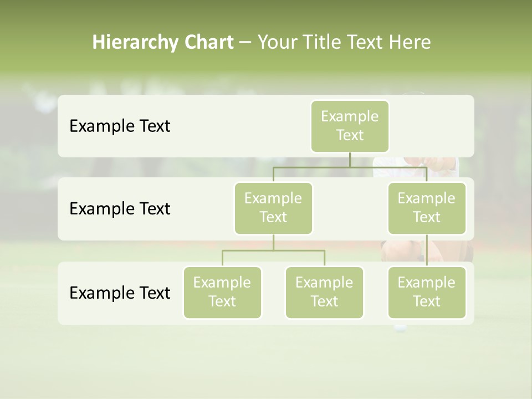Image resolution: width=532 pixels, height=399 pixels.
Task: Click the vertical connector under the top node
Action: (x=350, y=160)
